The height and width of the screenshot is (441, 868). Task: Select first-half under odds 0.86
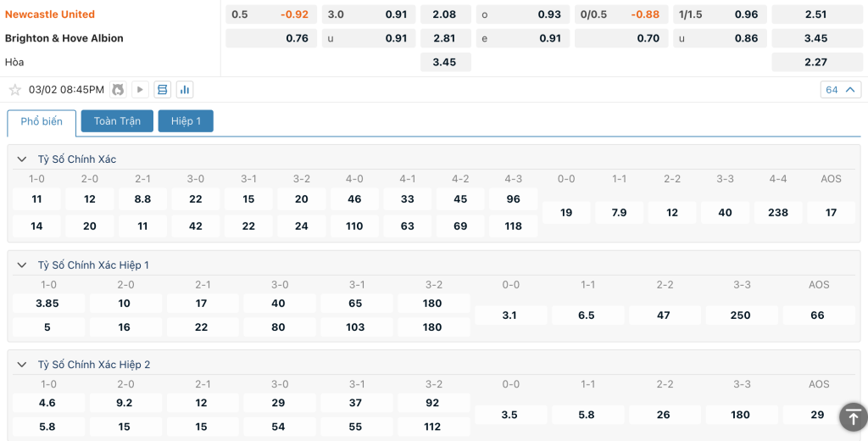pos(721,38)
